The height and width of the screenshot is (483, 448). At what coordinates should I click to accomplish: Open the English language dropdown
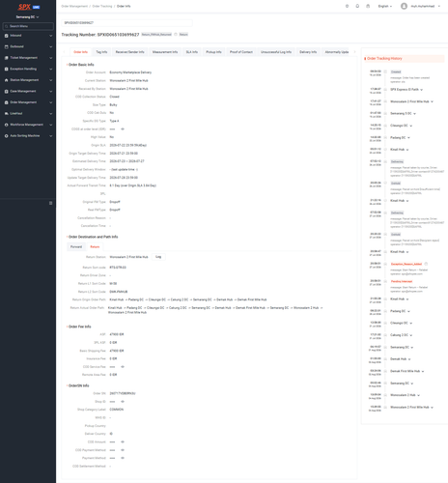tap(385, 6)
